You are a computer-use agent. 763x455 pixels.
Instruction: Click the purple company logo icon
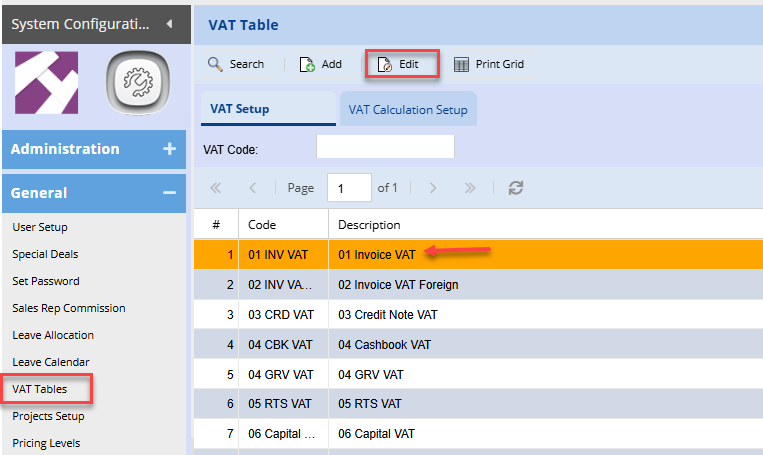47,81
